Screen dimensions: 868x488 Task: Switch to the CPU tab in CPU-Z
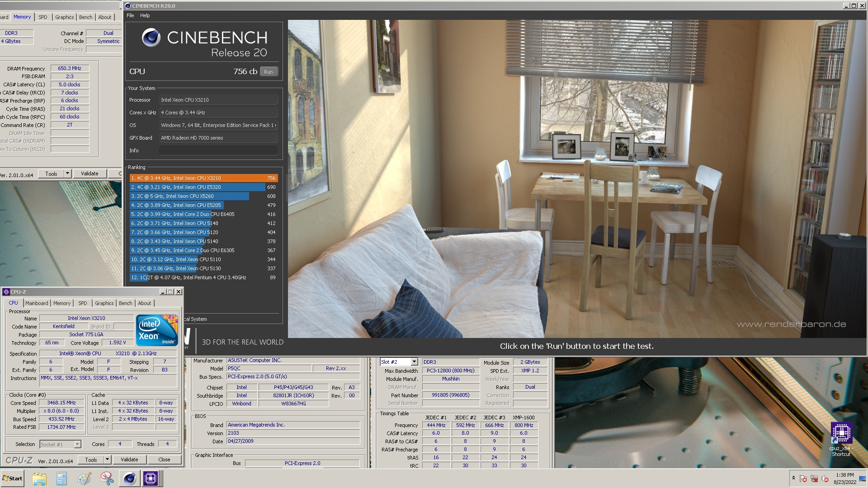[x=14, y=303]
